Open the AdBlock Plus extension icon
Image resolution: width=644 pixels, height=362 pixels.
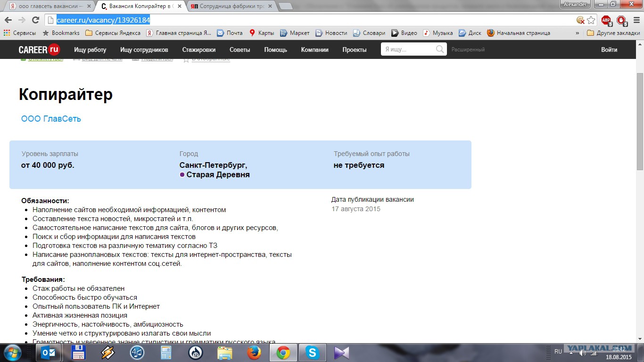pos(606,20)
